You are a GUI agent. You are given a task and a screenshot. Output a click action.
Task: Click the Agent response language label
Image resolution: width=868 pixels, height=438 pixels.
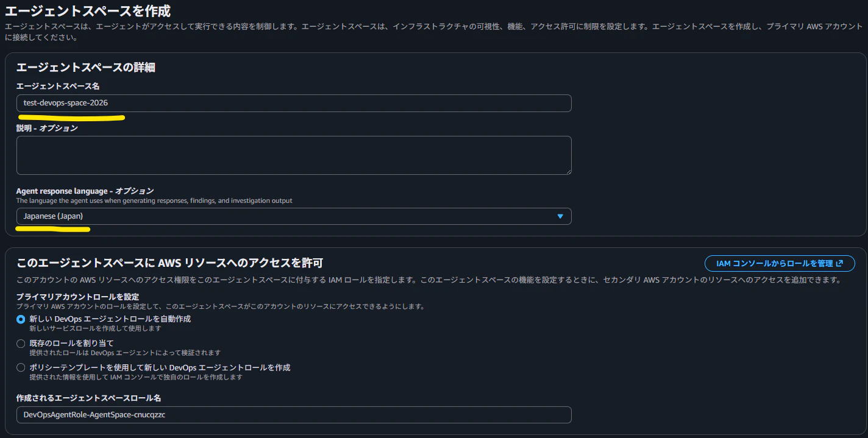[x=85, y=191]
